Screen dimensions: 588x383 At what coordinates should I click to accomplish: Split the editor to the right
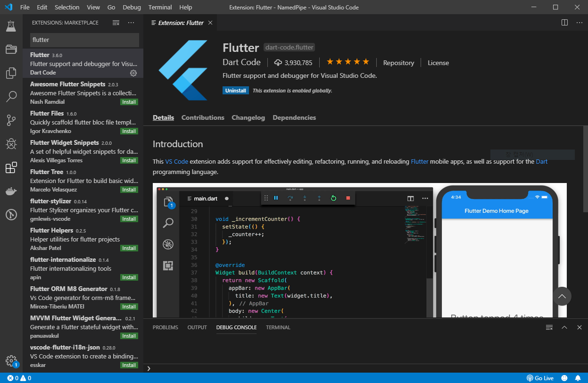[564, 22]
